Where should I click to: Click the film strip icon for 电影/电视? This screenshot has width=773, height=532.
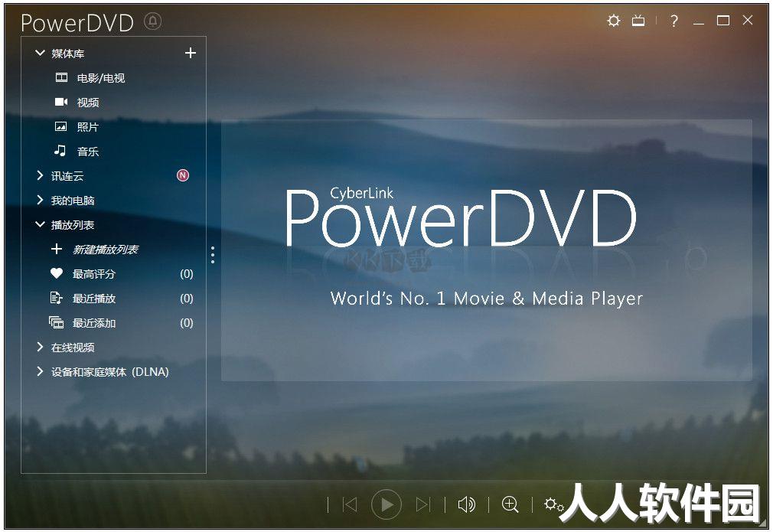point(62,77)
